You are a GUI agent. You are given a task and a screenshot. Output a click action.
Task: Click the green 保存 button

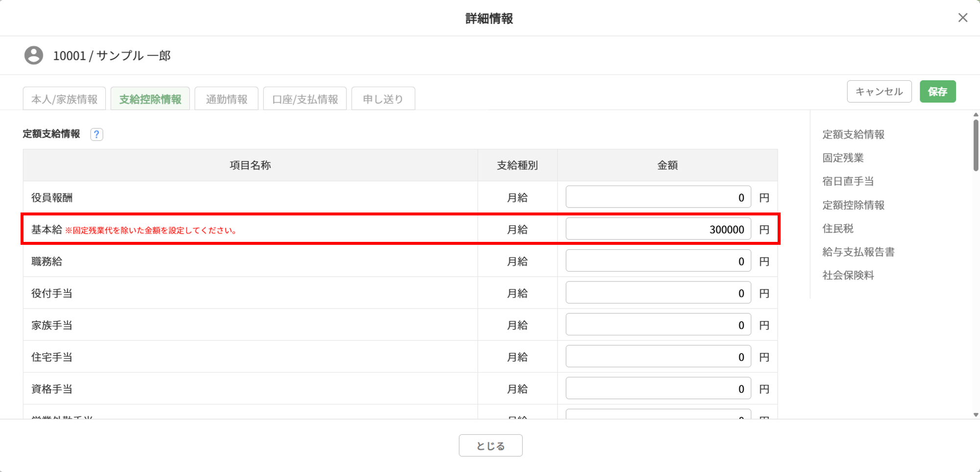[937, 92]
